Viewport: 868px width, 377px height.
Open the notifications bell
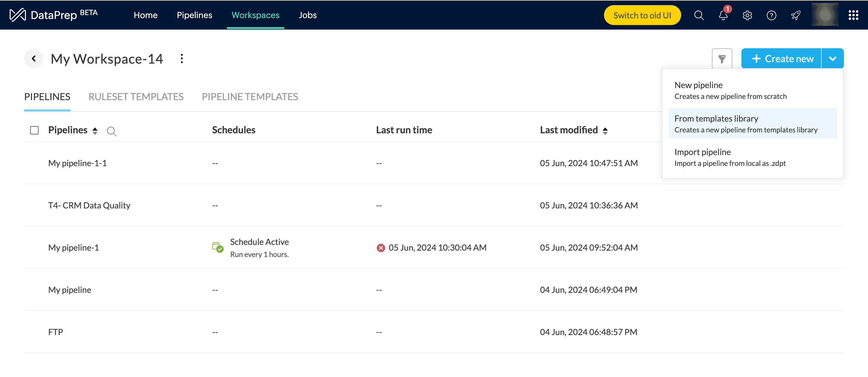click(723, 15)
